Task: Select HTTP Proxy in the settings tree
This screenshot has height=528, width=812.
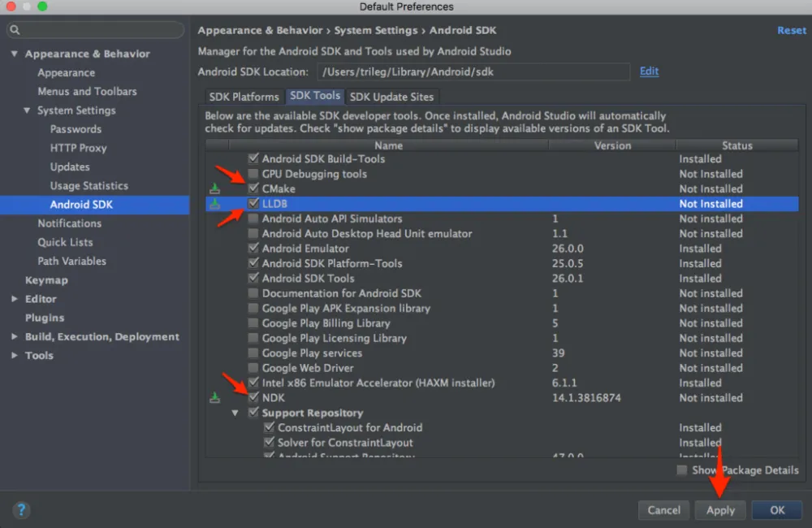Action: pyautogui.click(x=78, y=148)
